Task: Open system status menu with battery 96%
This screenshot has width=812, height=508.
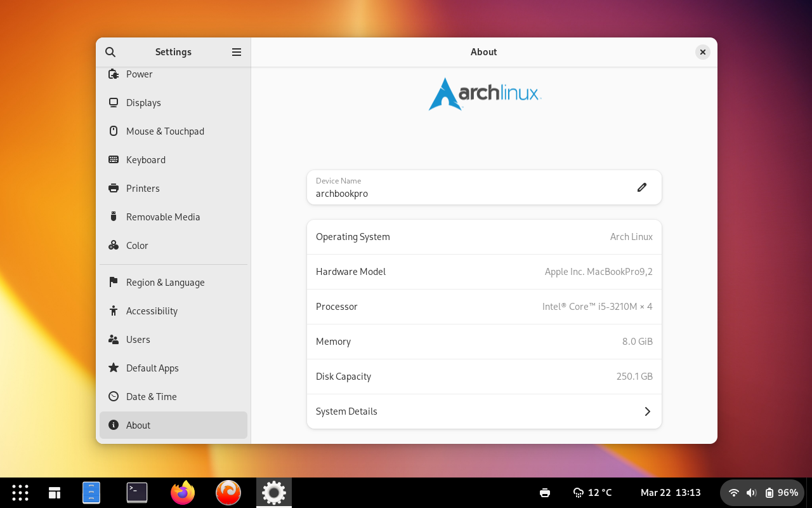Action: [x=762, y=493]
